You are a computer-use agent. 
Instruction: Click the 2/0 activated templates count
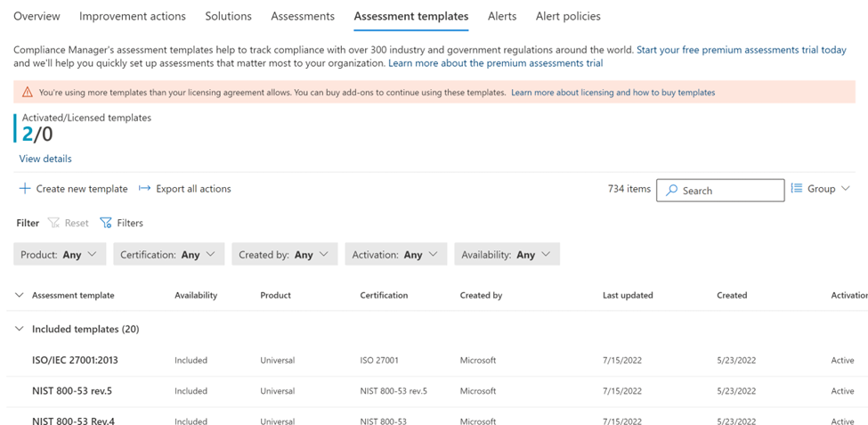point(37,135)
